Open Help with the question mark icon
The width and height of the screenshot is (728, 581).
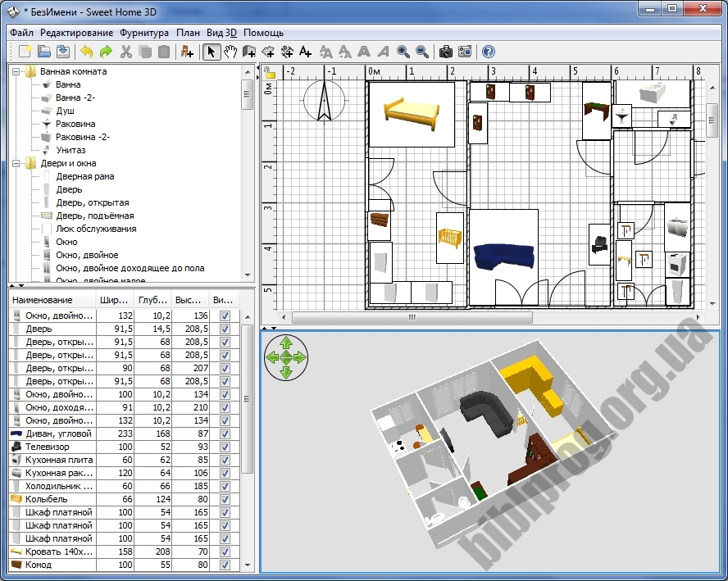pyautogui.click(x=489, y=52)
